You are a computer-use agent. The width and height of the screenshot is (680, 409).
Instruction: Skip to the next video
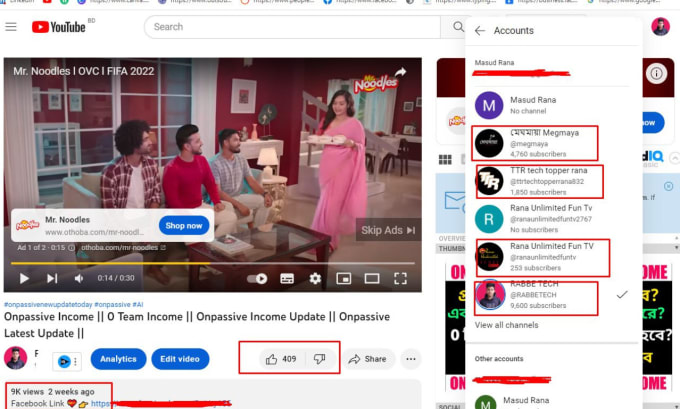[x=52, y=278]
